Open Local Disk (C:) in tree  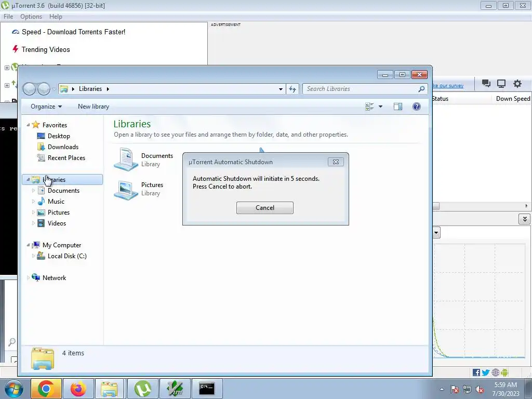67,256
